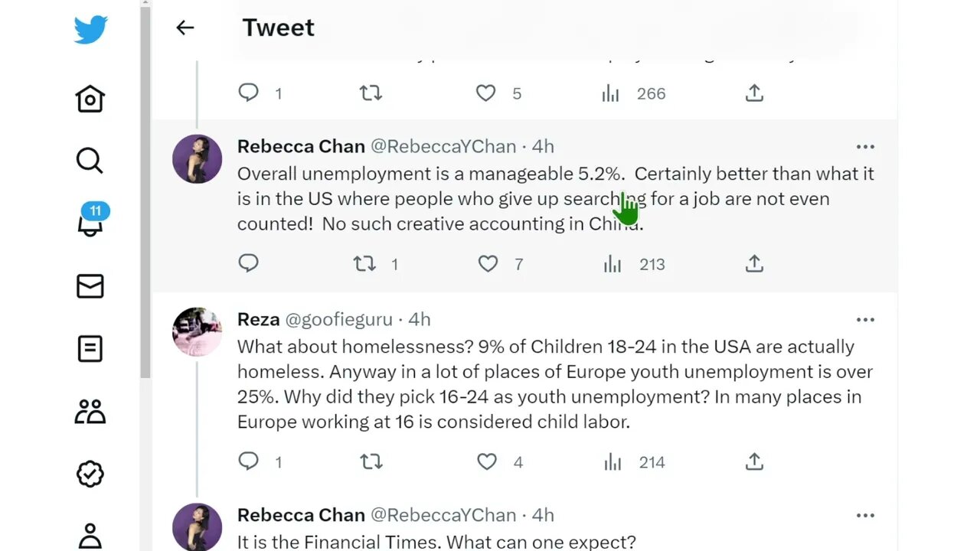Open the @goofieguru profile handle
This screenshot has height=551, width=980.
[x=338, y=319]
